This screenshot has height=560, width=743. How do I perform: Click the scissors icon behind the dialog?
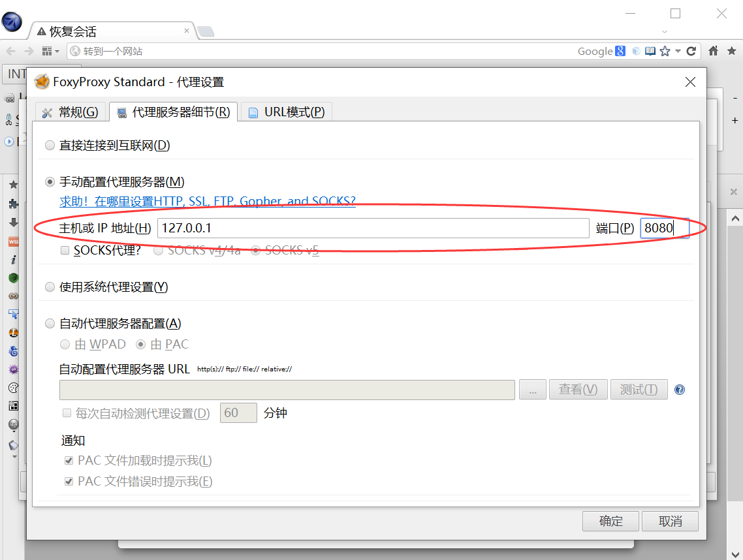point(9,120)
